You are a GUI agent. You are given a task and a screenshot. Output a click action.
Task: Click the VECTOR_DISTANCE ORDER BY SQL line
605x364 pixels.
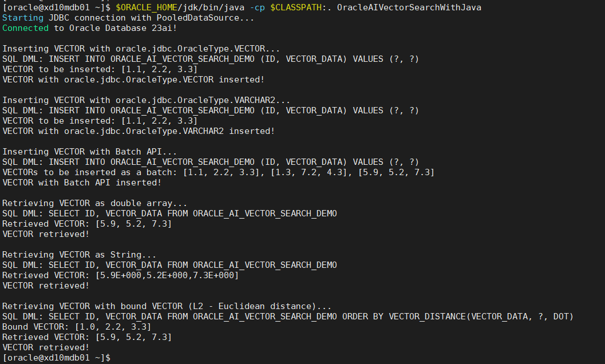point(288,316)
